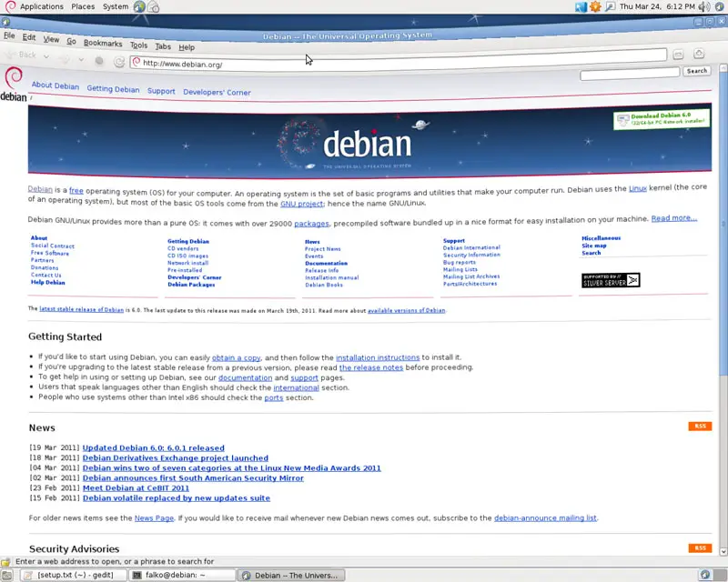728x582 pixels.
Task: Open the Places menu in the top panel
Action: point(83,6)
